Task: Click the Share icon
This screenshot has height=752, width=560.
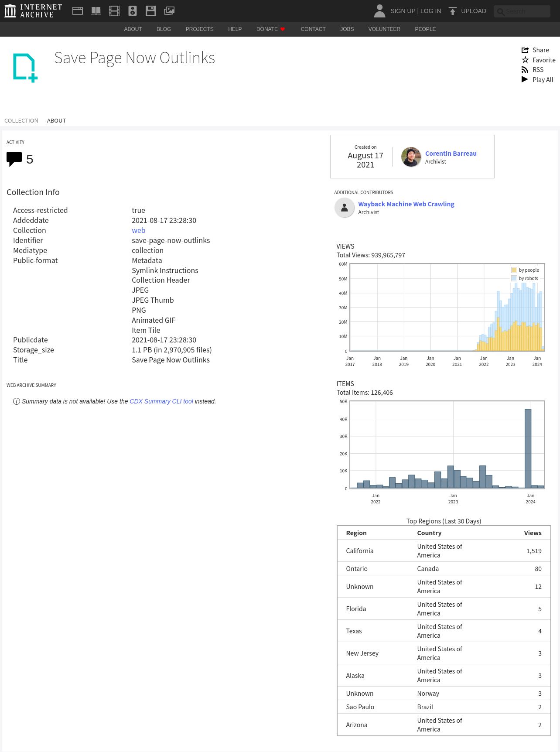Action: pyautogui.click(x=525, y=50)
